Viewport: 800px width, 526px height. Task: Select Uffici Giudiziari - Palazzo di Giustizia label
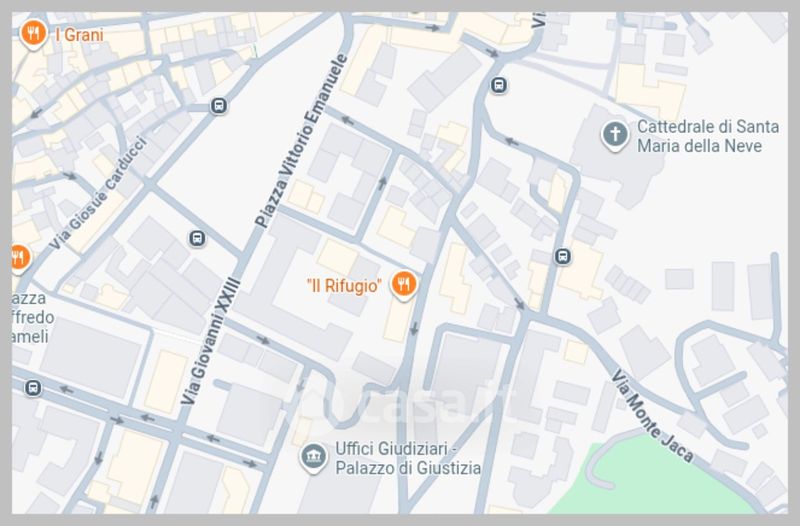pyautogui.click(x=408, y=458)
